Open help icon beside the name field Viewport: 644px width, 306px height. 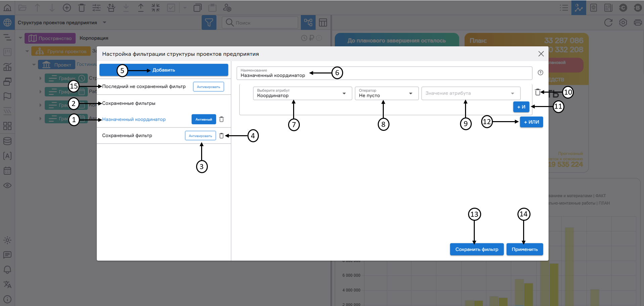pyautogui.click(x=540, y=72)
